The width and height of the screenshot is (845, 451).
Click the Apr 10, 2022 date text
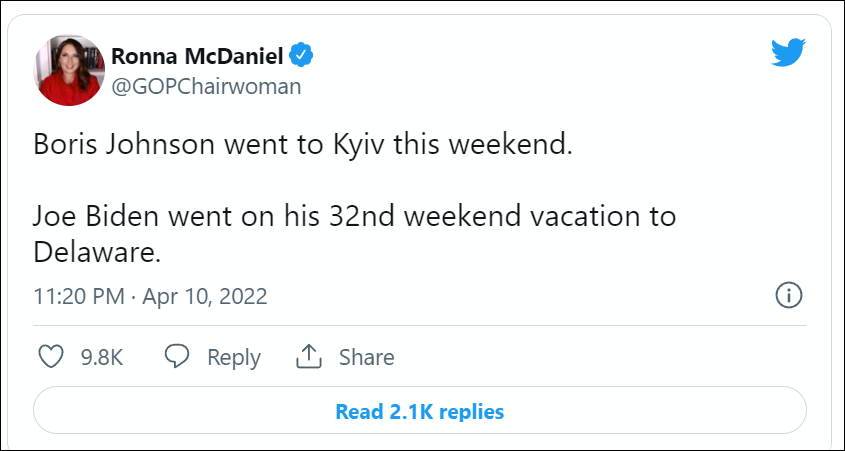(x=205, y=297)
